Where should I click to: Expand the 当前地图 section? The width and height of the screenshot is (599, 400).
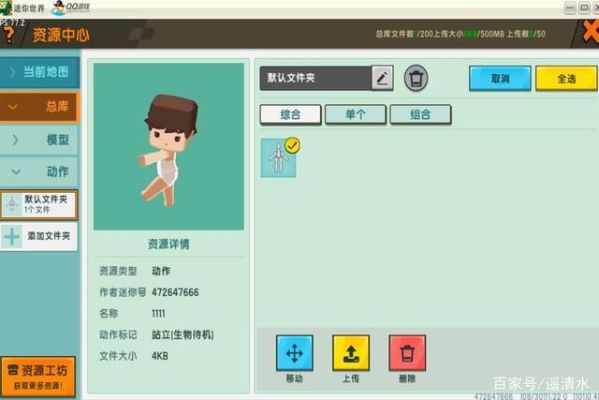tap(40, 72)
